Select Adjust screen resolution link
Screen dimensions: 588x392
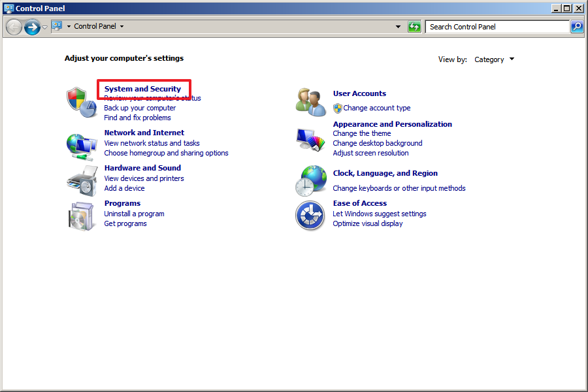tap(370, 153)
